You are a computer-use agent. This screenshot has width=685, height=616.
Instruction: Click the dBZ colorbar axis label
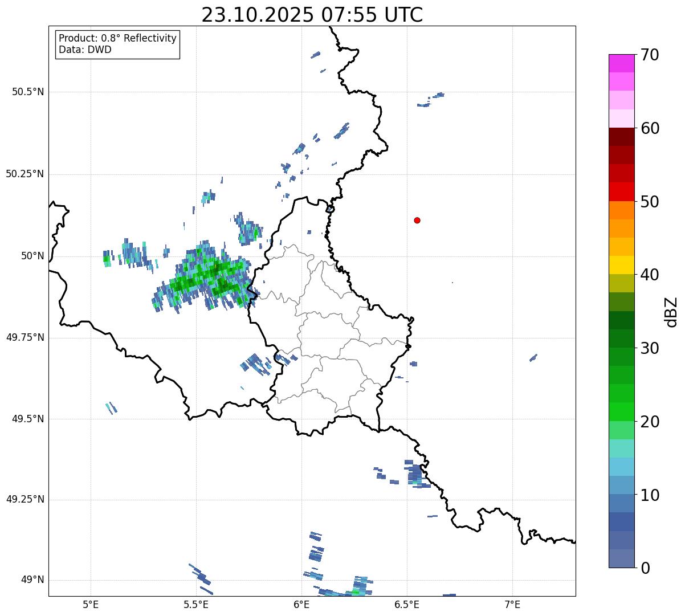point(671,311)
